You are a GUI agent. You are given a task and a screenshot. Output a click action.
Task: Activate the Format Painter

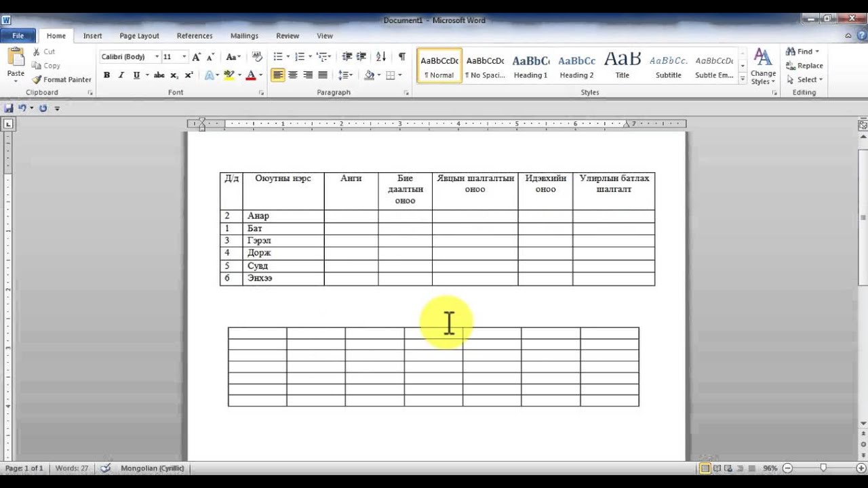(x=62, y=79)
